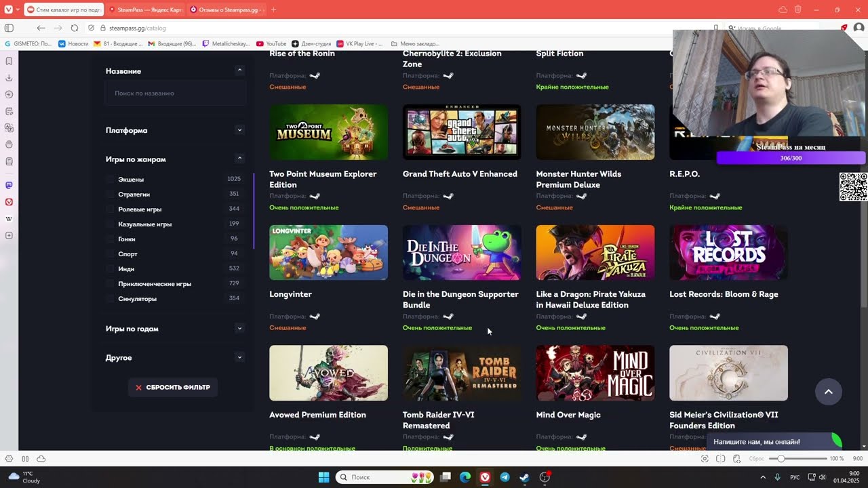Click the capture page camera icon
868x488 pixels.
(x=705, y=459)
